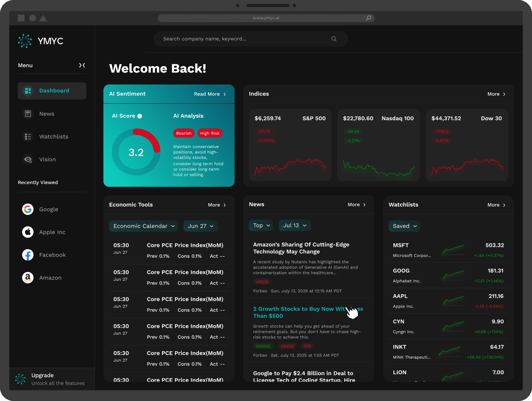This screenshot has height=401, width=532.
Task: Open the Nasdaq 100 index card
Action: (379, 145)
